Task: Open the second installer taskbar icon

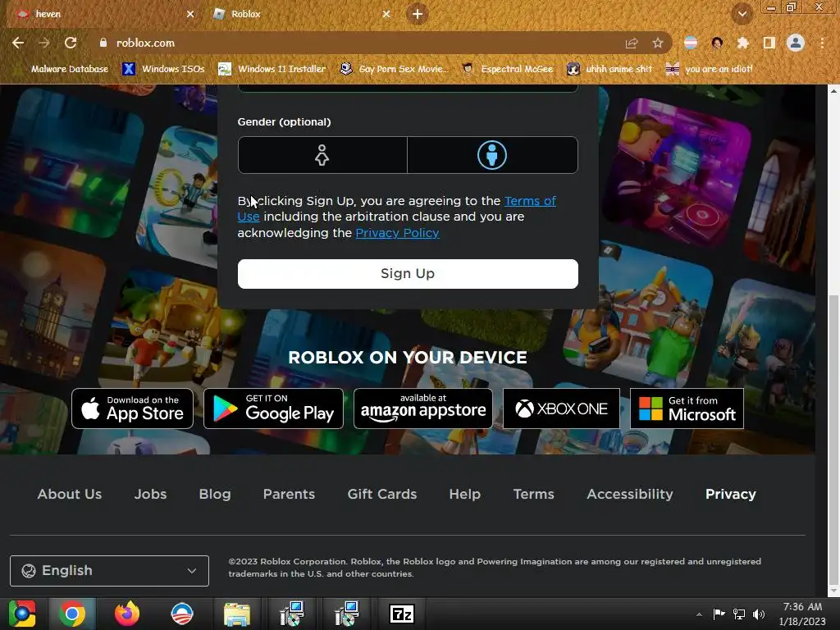Action: (347, 614)
